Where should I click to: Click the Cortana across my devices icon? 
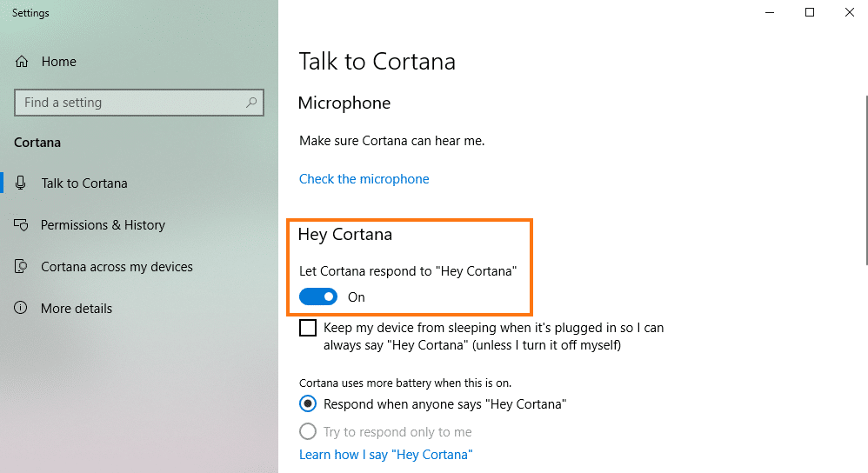pos(21,267)
